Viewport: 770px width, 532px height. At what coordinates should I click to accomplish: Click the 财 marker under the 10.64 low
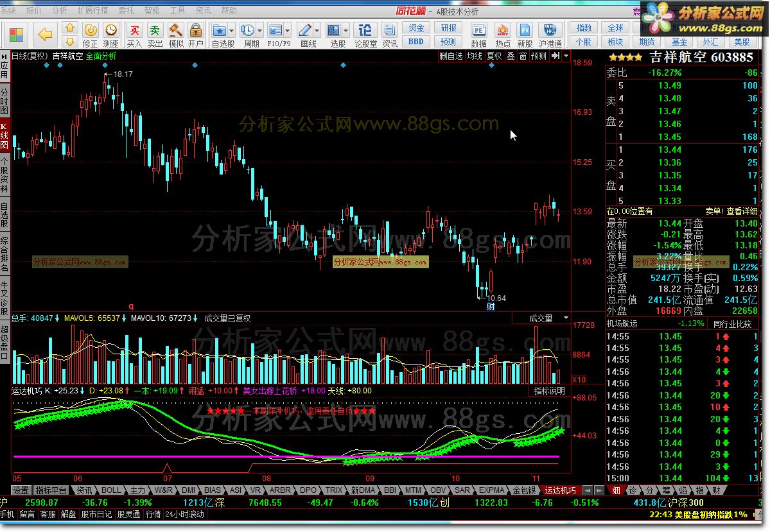click(x=490, y=306)
